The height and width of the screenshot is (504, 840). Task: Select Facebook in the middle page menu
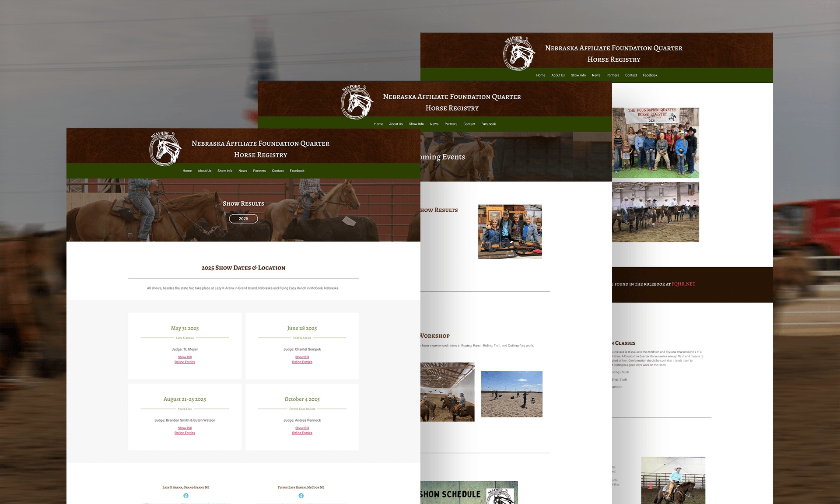click(489, 124)
